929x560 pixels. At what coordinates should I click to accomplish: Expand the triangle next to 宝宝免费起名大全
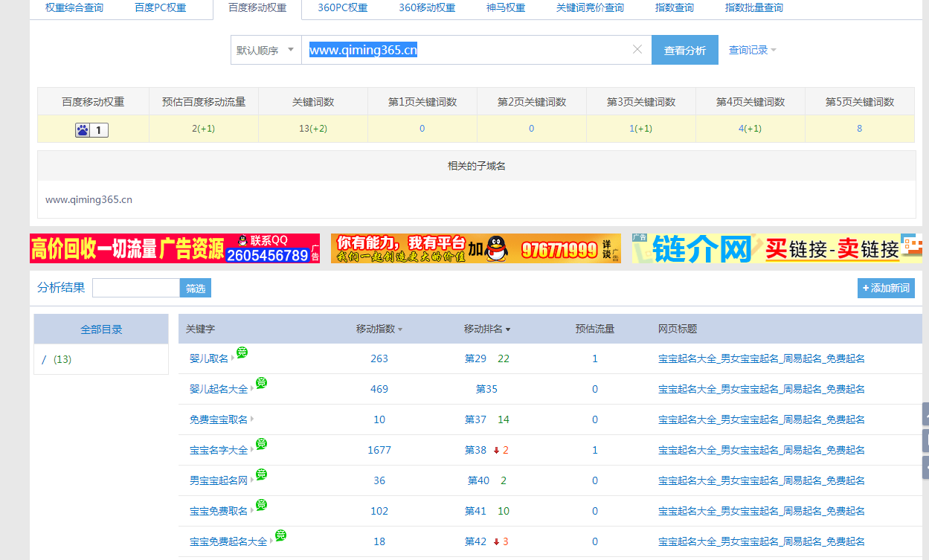click(271, 541)
